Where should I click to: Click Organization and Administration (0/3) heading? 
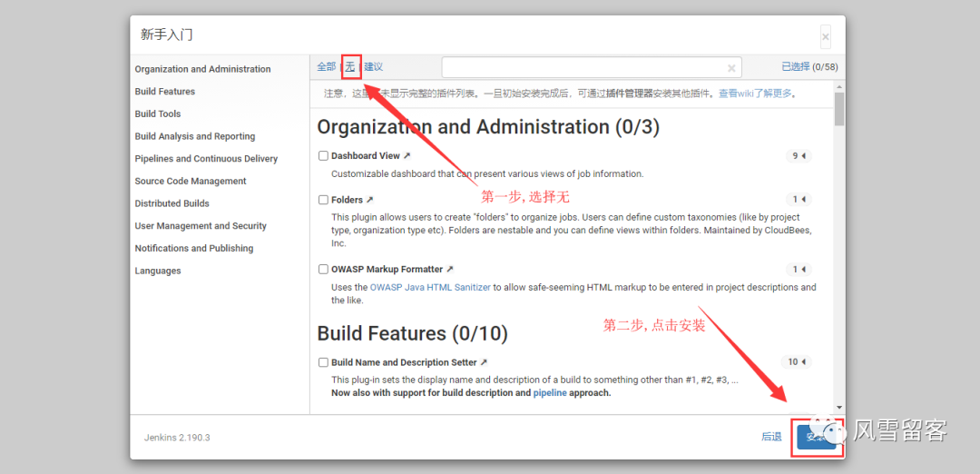tap(488, 127)
